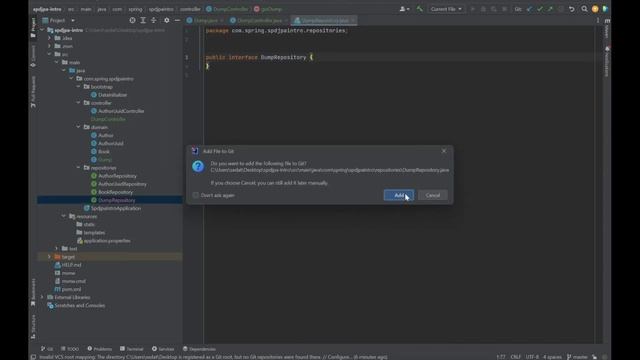
Task: Check the "Don't ask again" checkbox
Action: click(x=196, y=195)
